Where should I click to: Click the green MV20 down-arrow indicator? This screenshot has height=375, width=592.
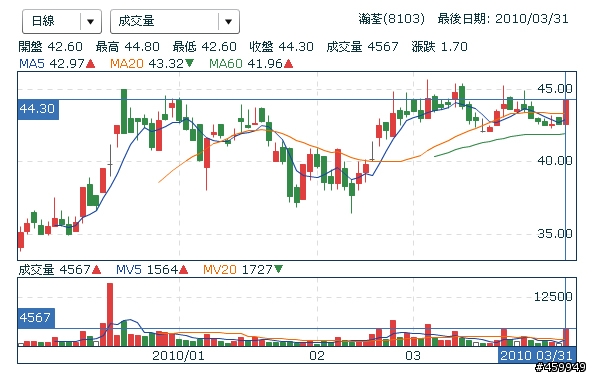point(279,269)
